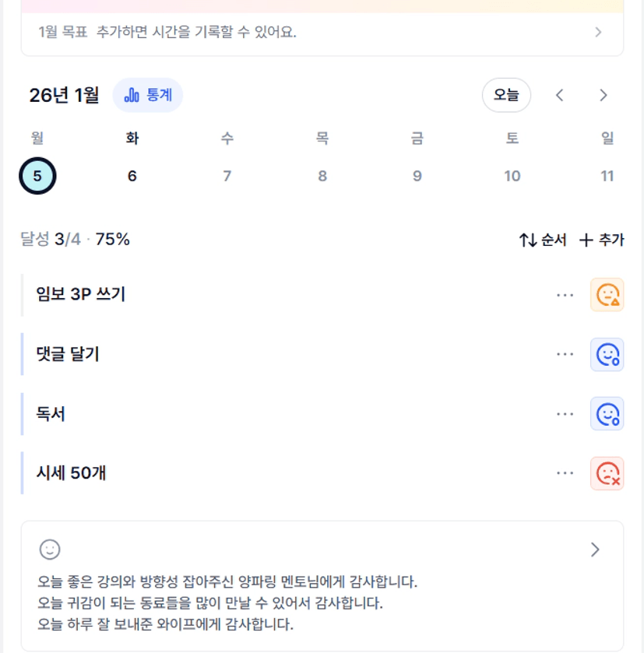Click 추가 to add a task
The width and height of the screenshot is (644, 653).
(602, 240)
